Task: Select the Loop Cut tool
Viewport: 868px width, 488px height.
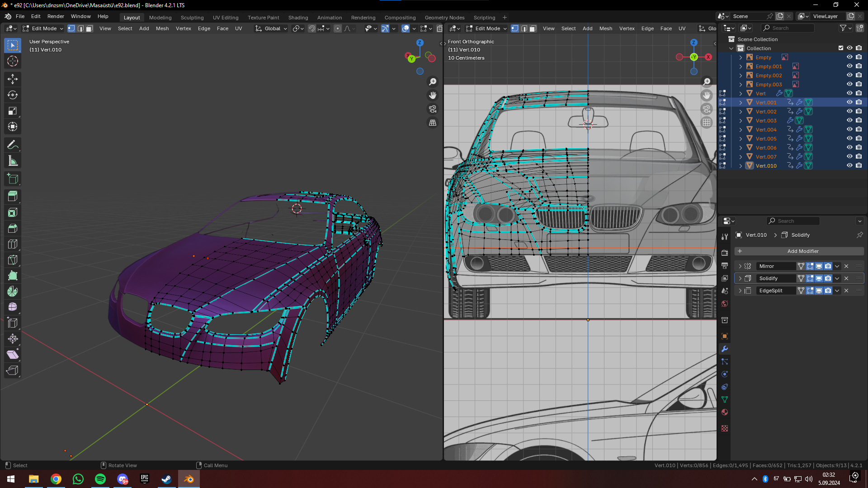Action: 12,244
